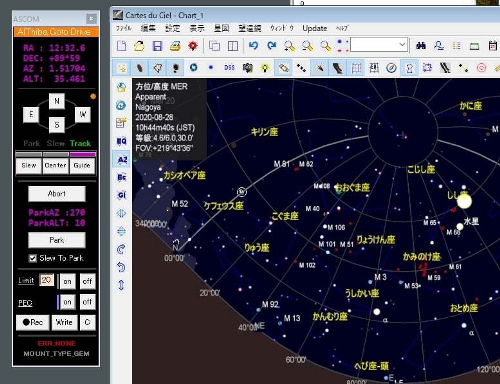Click the Save chart floppy disk icon

[x=157, y=46]
